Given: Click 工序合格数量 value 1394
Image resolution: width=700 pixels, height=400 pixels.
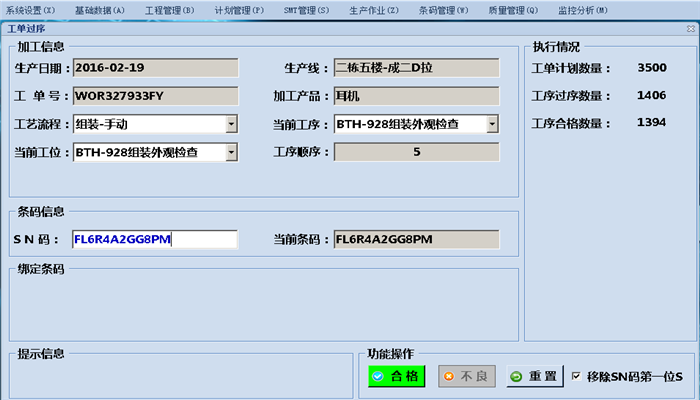Looking at the screenshot, I should coord(651,122).
